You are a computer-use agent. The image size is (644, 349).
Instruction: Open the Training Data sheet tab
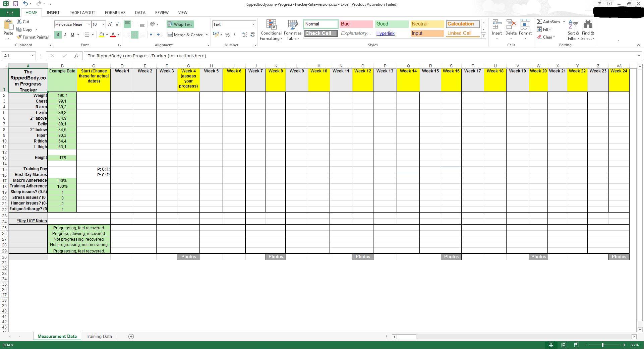(99, 336)
